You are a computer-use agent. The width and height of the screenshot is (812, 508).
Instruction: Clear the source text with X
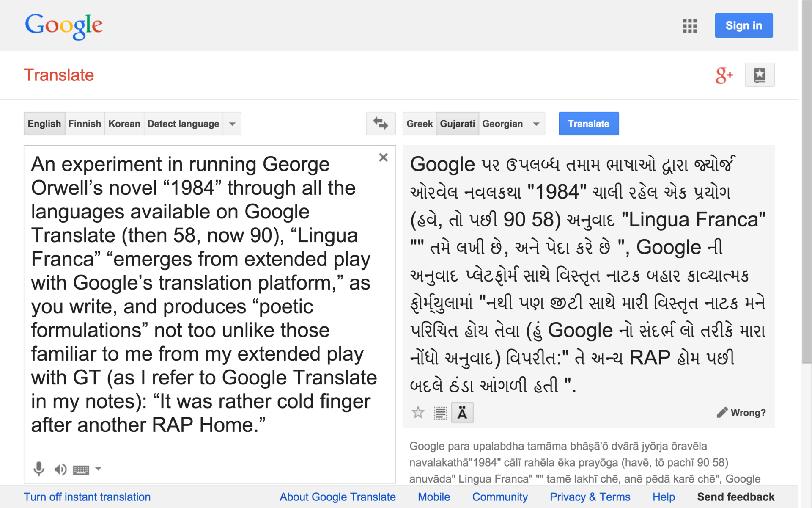tap(383, 157)
